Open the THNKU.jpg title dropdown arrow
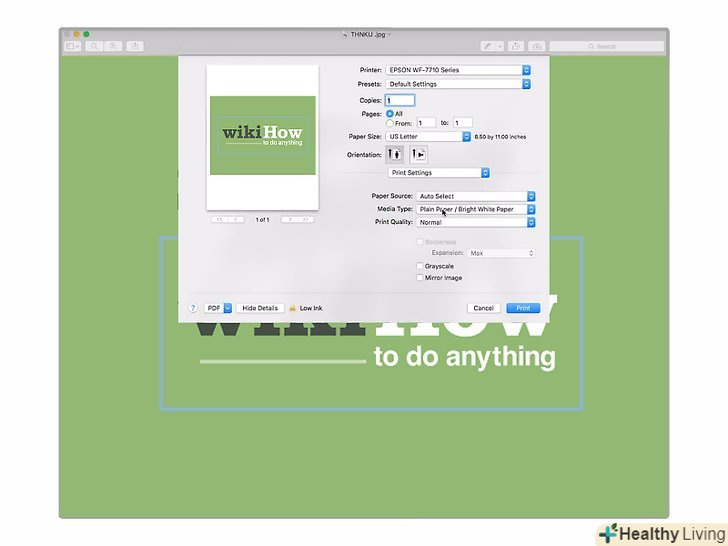728x546 pixels. (390, 34)
